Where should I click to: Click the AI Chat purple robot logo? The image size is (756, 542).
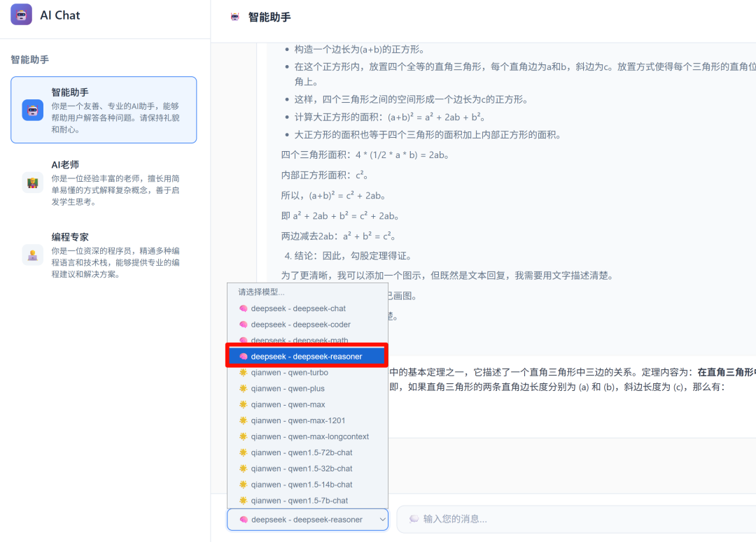pyautogui.click(x=21, y=15)
